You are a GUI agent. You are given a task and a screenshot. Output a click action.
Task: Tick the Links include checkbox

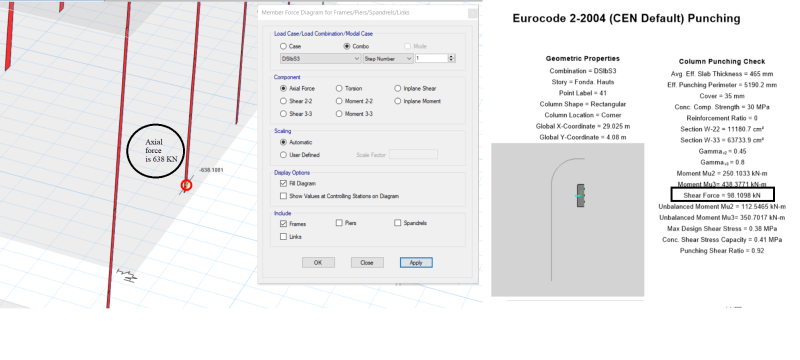click(x=284, y=237)
